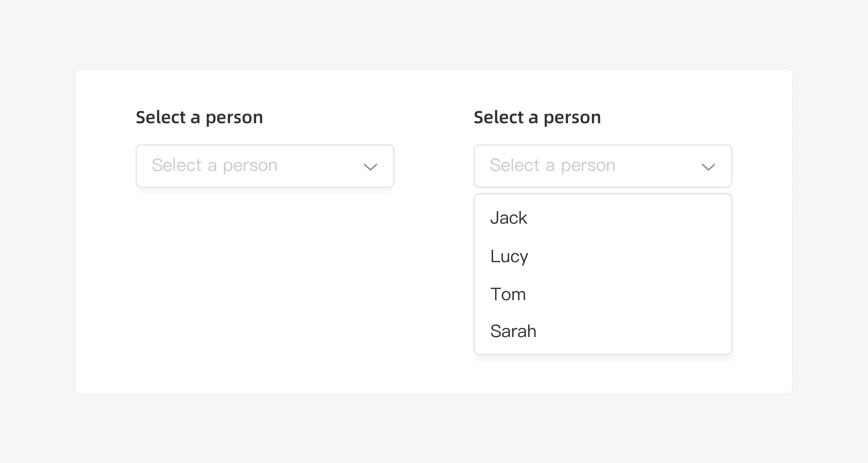Collapse the open right Select a person dropdown
This screenshot has width=868, height=463.
click(602, 166)
